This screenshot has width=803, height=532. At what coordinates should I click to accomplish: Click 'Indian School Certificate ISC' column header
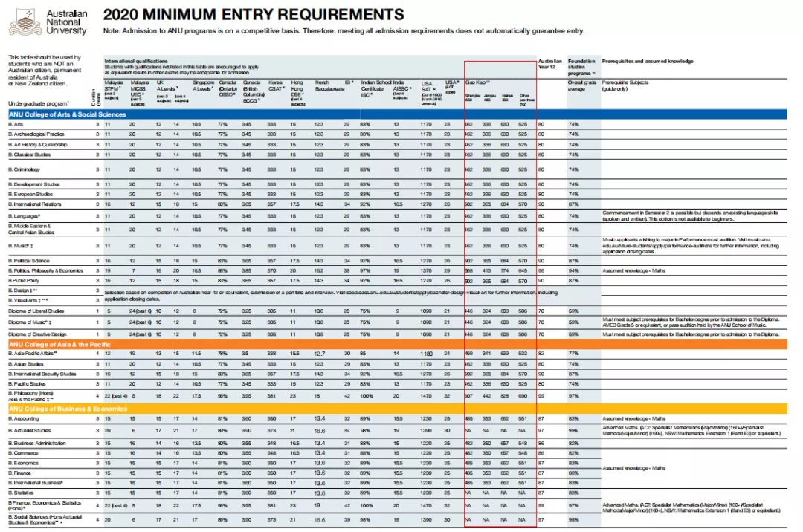(375, 88)
